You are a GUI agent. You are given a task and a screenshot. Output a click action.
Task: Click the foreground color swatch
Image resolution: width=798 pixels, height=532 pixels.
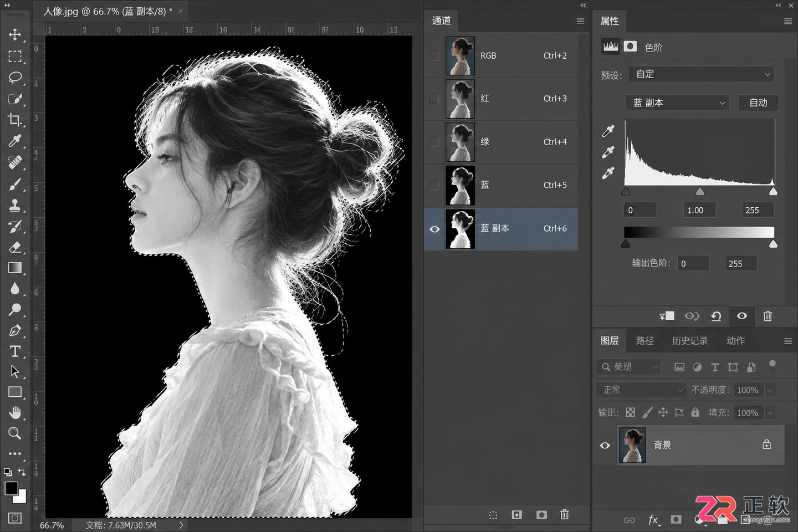pyautogui.click(x=11, y=488)
